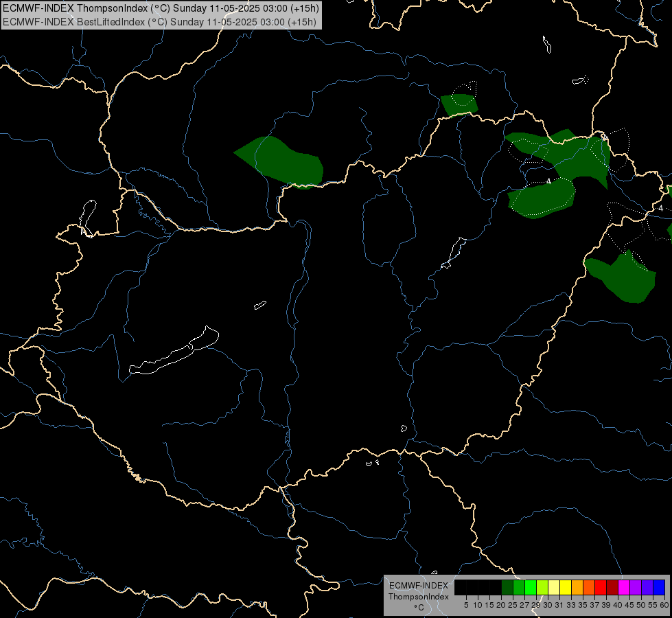Click the legend tick value '55'
Viewport: 672px width, 618px height.
click(653, 605)
